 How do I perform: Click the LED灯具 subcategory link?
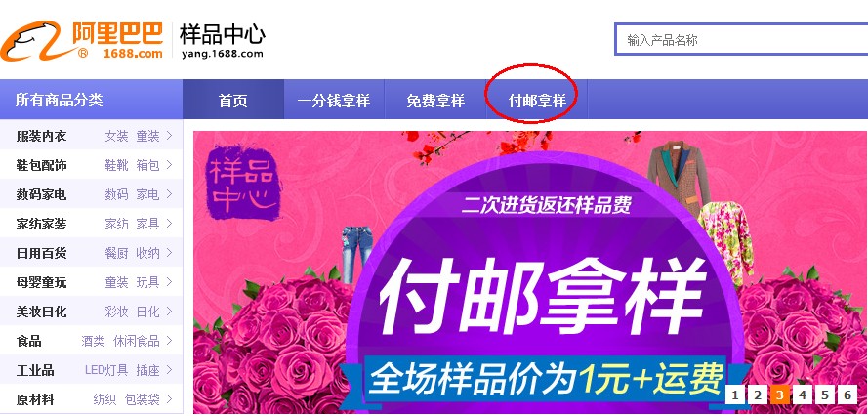pos(106,370)
